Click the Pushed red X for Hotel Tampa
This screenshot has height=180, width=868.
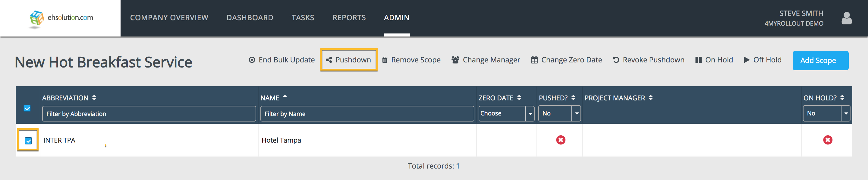coord(560,140)
